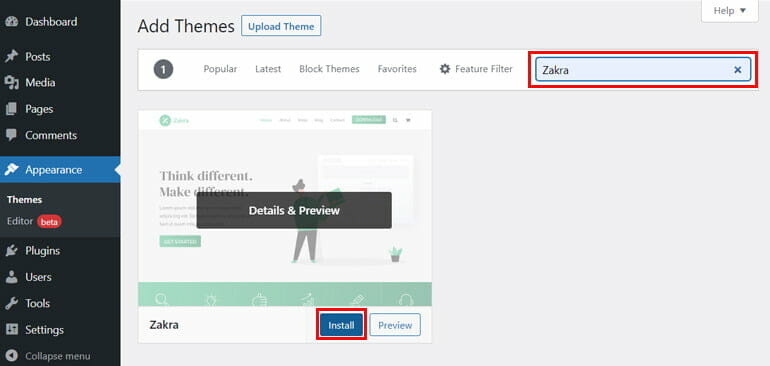Click the Details & Preview overlay button
Viewport: 770px width, 366px height.
(294, 210)
